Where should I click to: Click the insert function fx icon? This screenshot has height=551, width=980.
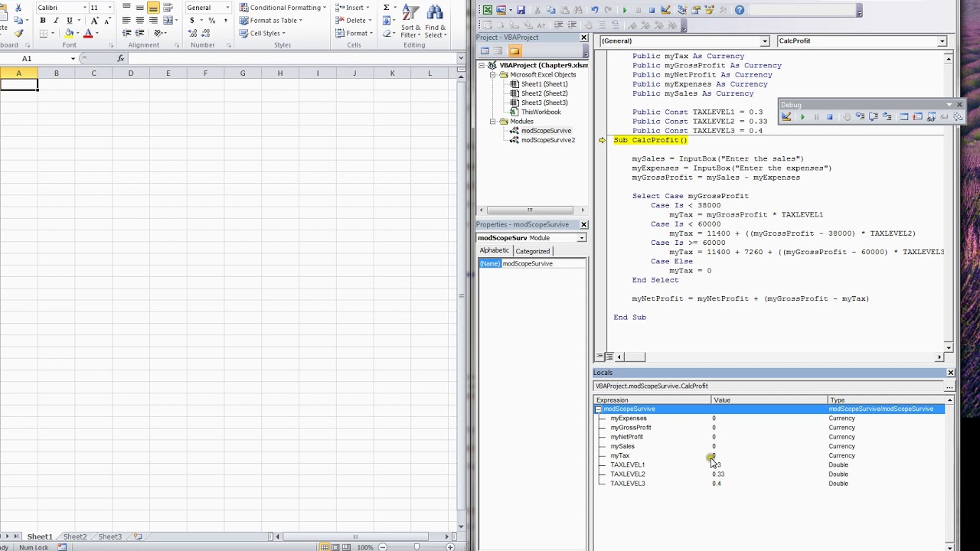click(x=120, y=58)
